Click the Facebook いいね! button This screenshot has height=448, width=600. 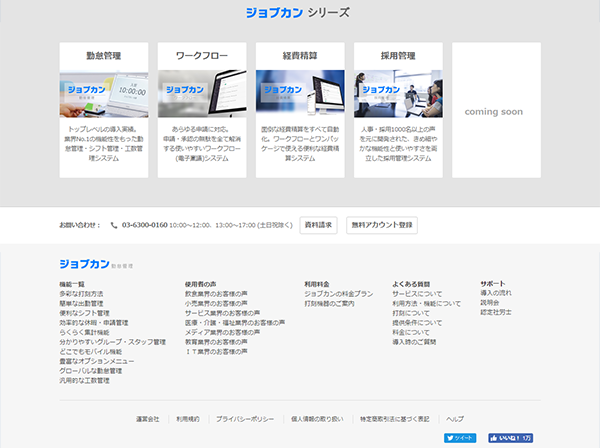[x=510, y=438]
